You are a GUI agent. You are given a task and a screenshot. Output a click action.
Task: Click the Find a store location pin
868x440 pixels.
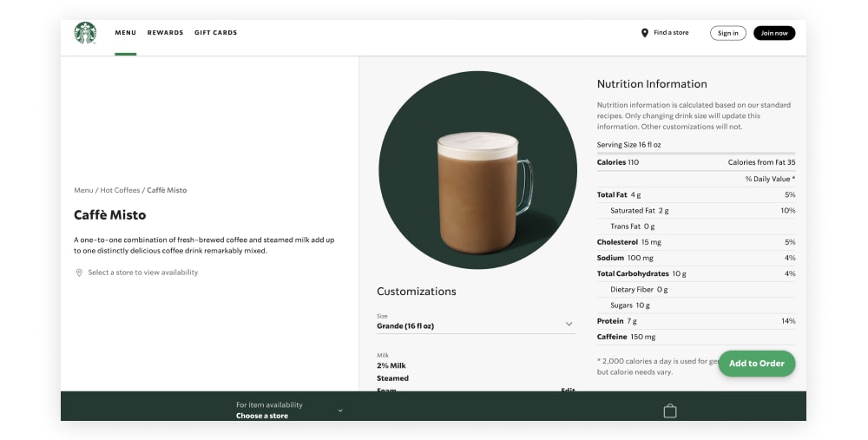tap(644, 33)
